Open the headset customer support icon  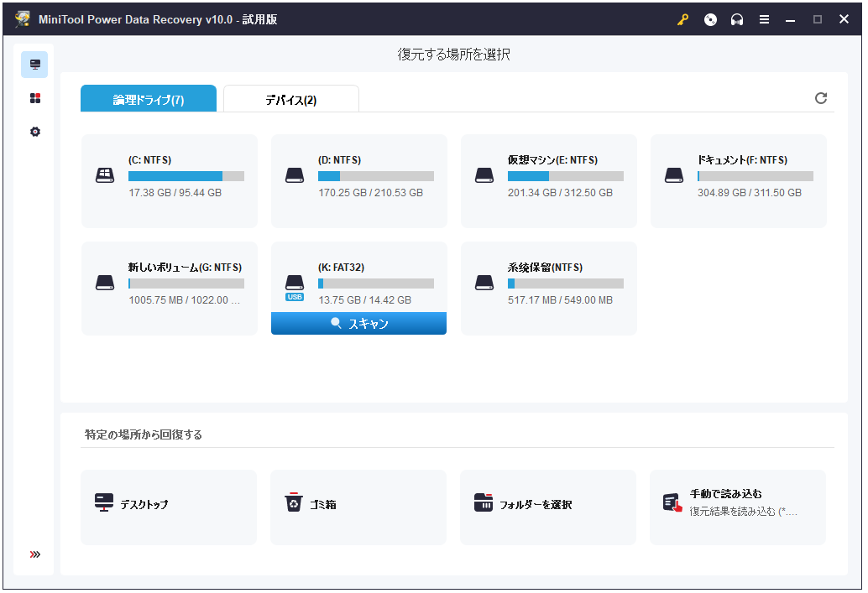click(737, 18)
